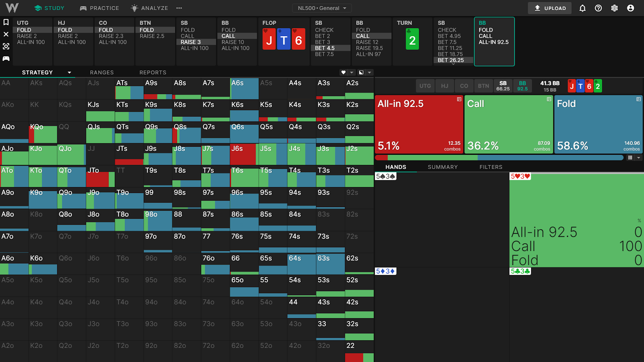
Task: Open the help question mark icon
Action: (x=598, y=8)
